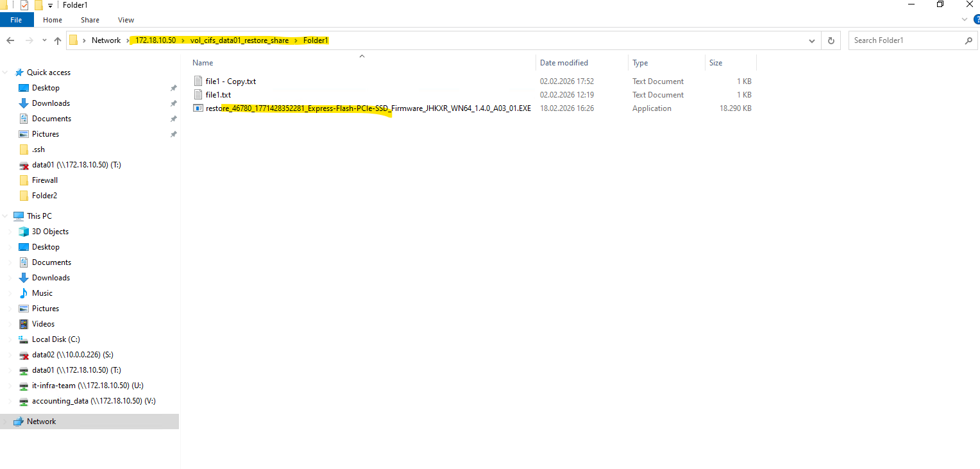The image size is (980, 469).
Task: Click the Up arrow navigation button
Action: (58, 40)
